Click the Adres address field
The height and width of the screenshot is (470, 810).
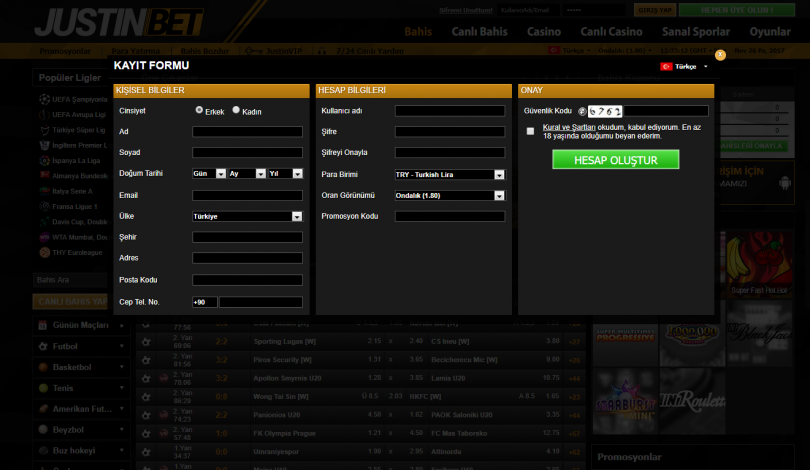pyautogui.click(x=247, y=258)
